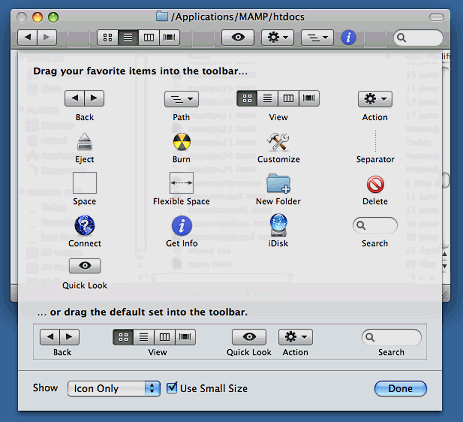
Task: Select the iDisk icon
Action: 278,225
